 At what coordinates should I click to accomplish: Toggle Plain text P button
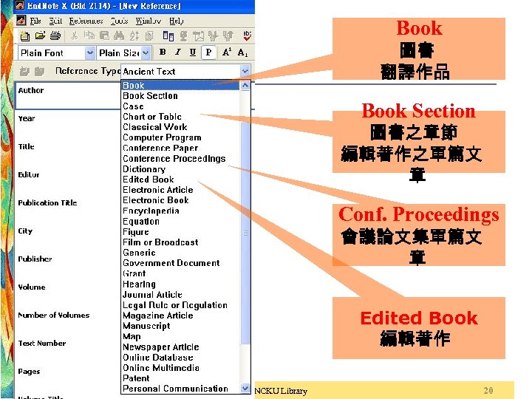click(208, 52)
